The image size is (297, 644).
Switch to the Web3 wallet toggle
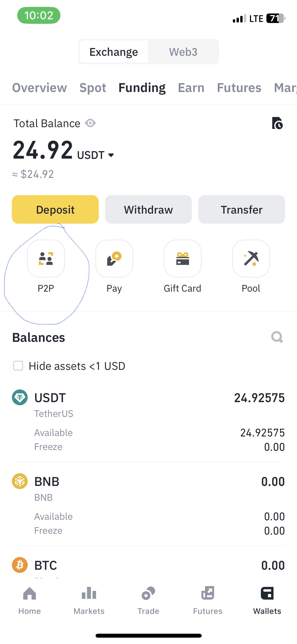[183, 52]
